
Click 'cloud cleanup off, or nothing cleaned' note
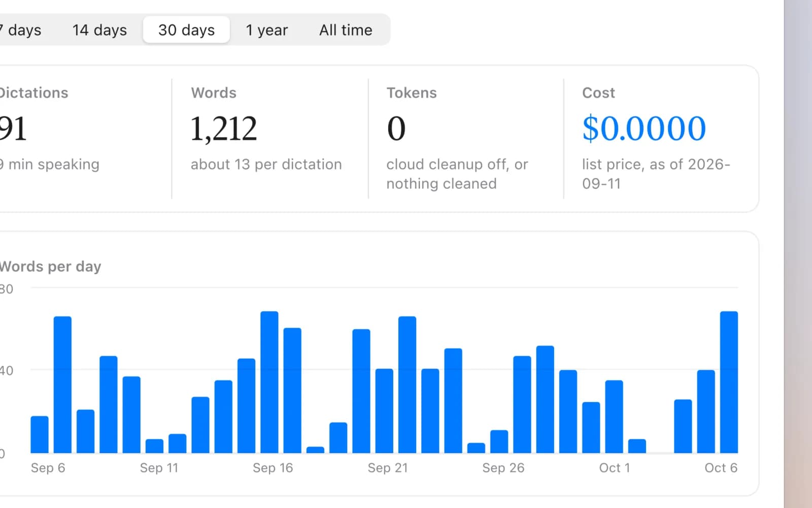pyautogui.click(x=457, y=174)
